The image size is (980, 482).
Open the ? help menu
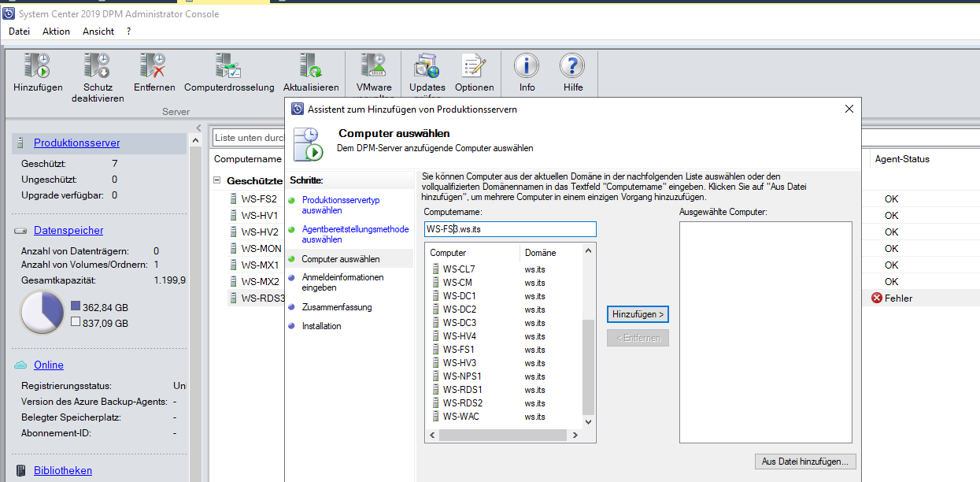tap(128, 32)
